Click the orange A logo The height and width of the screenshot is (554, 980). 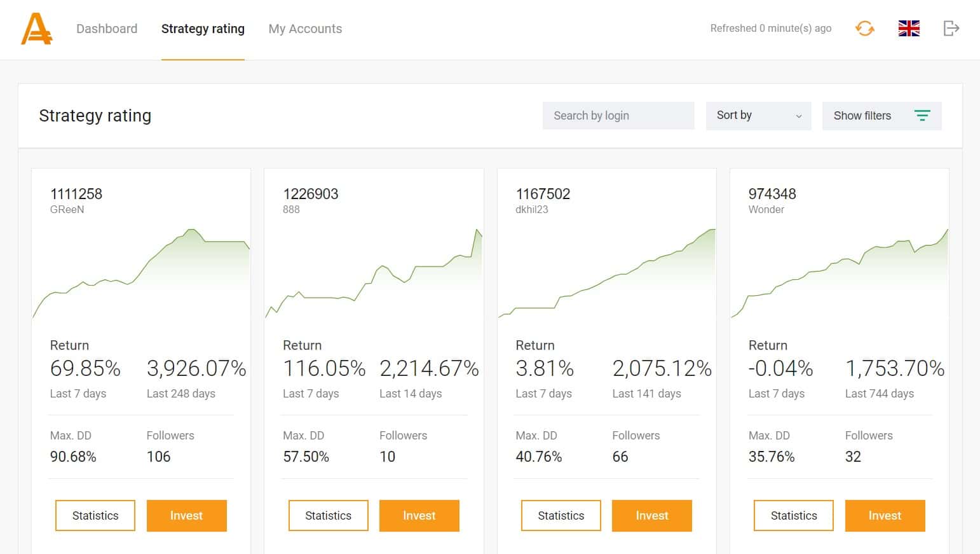[x=37, y=29]
